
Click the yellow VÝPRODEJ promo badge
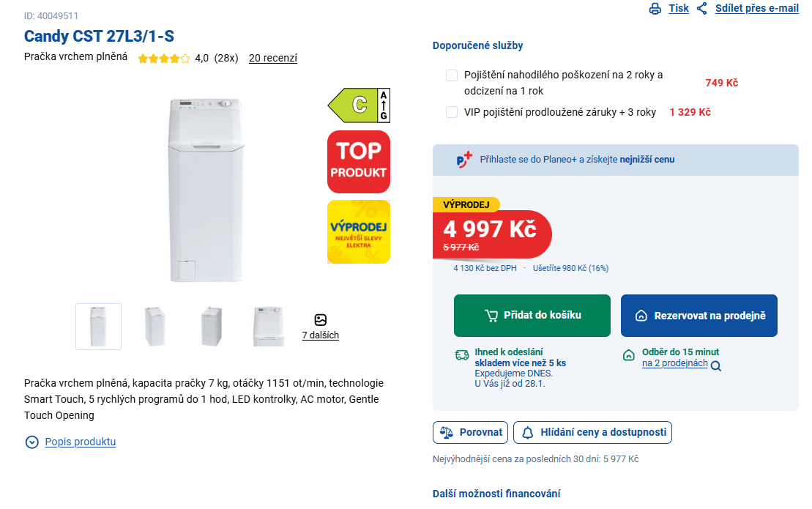tap(359, 231)
